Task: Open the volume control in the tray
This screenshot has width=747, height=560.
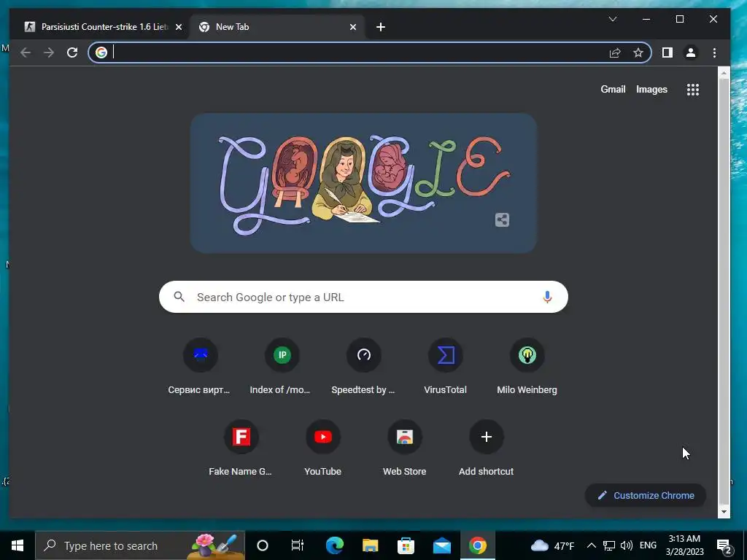Action: tap(627, 545)
